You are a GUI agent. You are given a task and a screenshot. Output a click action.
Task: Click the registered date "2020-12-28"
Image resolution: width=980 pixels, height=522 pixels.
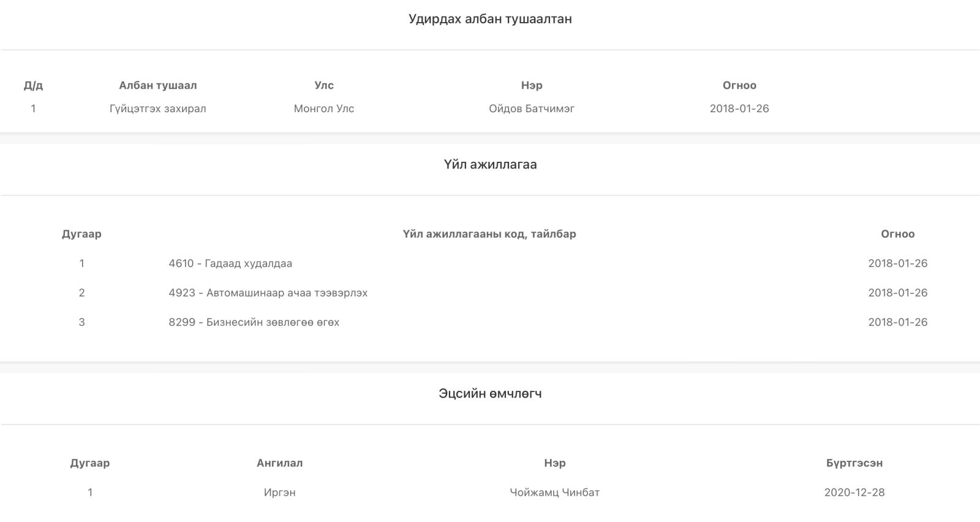[x=854, y=493]
